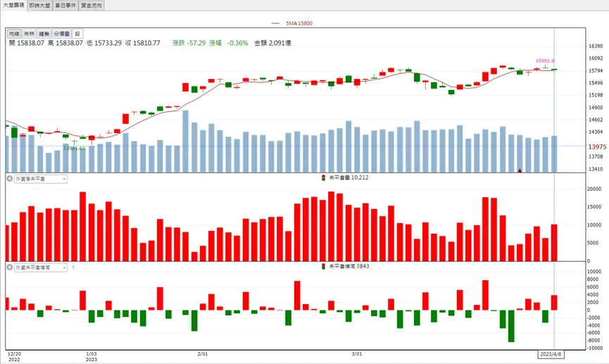Expand the 外資未平倉增減 indicator dropdown
This screenshot has width=609, height=364.
click(41, 268)
